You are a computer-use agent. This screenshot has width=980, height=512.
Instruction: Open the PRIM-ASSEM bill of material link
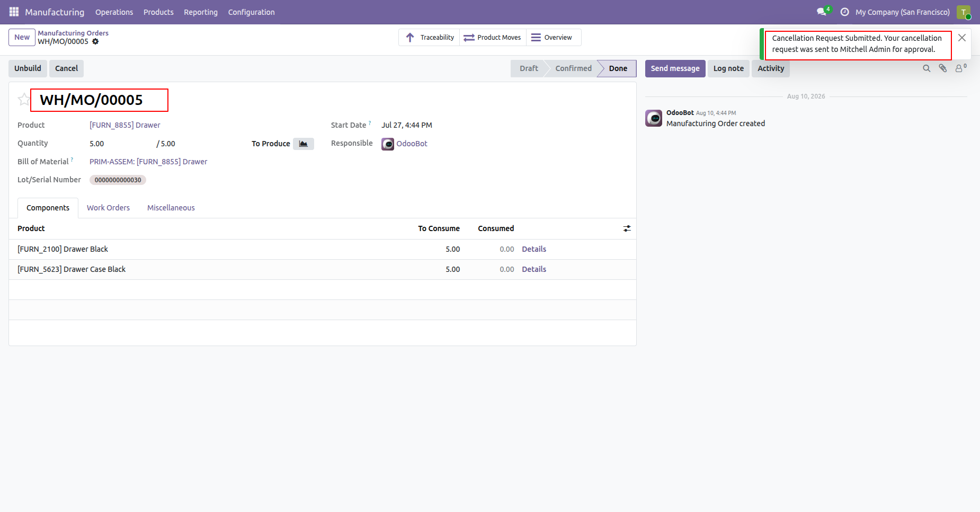[148, 162]
